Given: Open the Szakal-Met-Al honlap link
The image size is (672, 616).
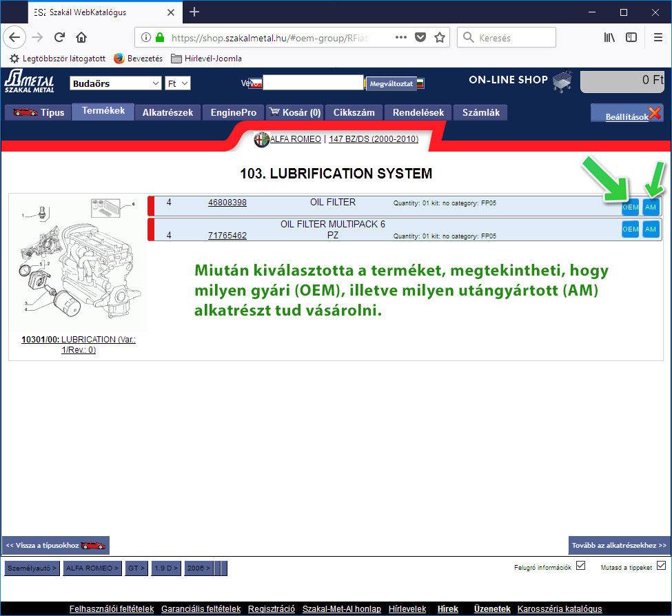Looking at the screenshot, I should pyautogui.click(x=342, y=608).
